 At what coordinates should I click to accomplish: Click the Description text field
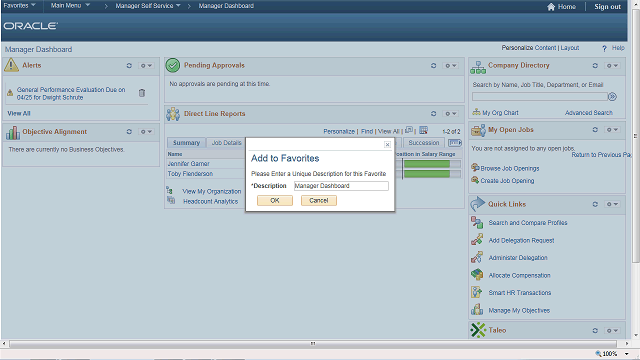point(341,186)
